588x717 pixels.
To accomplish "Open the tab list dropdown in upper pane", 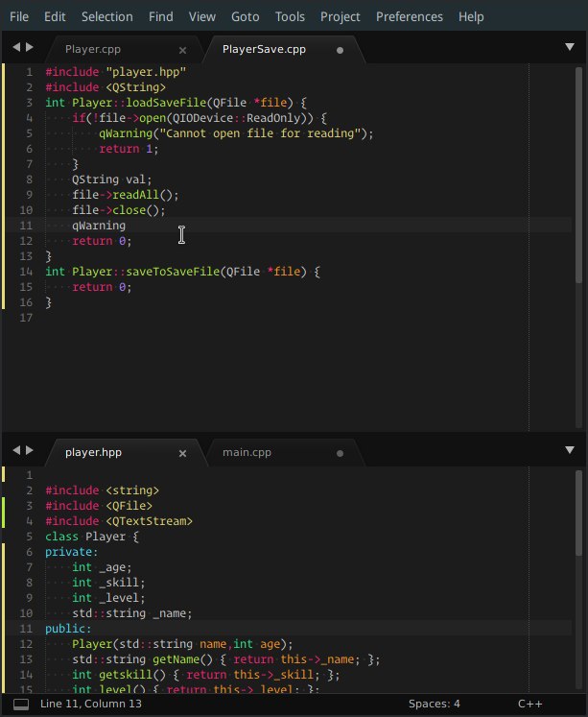I will [x=569, y=47].
